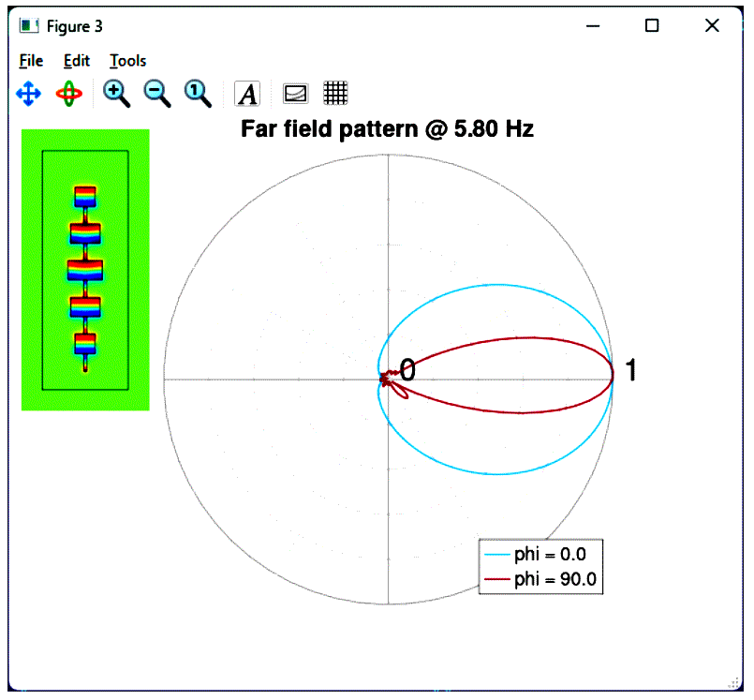The image size is (754, 700).
Task: Toggle the grid display icon
Action: click(x=335, y=93)
